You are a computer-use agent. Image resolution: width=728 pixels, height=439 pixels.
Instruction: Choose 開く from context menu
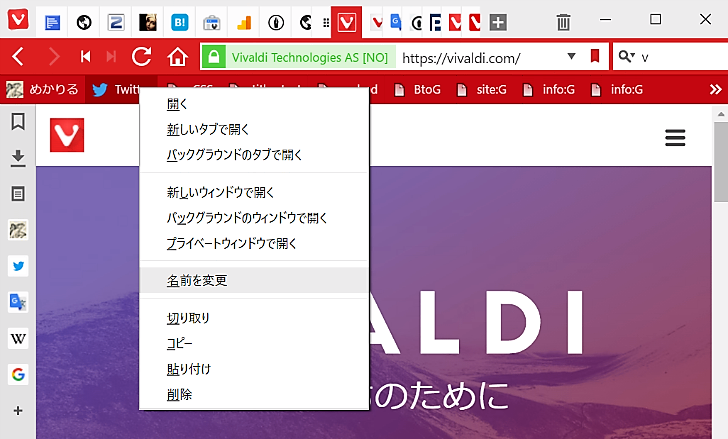coord(254,104)
